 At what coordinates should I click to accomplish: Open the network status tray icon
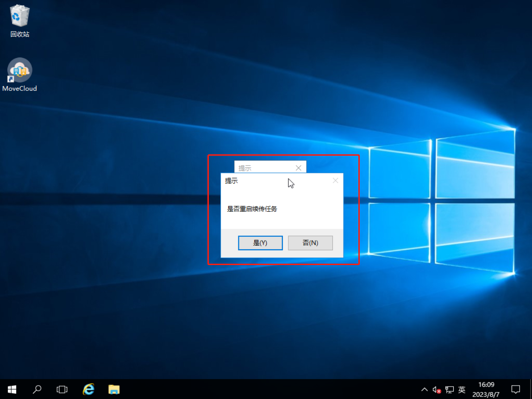point(449,390)
